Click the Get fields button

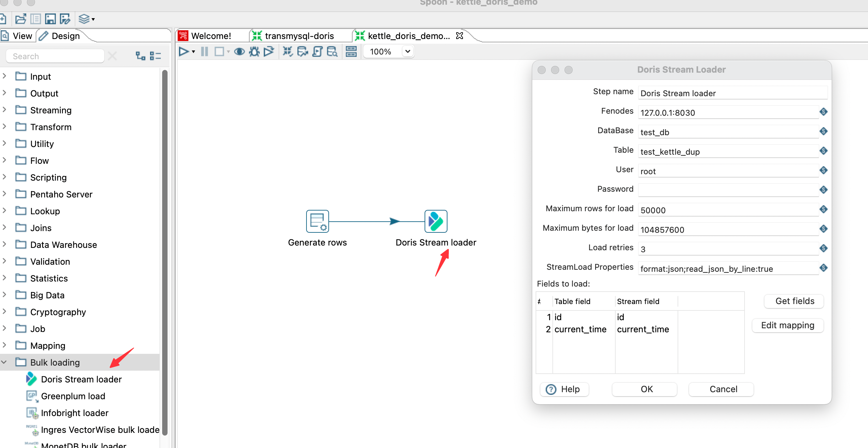point(794,301)
